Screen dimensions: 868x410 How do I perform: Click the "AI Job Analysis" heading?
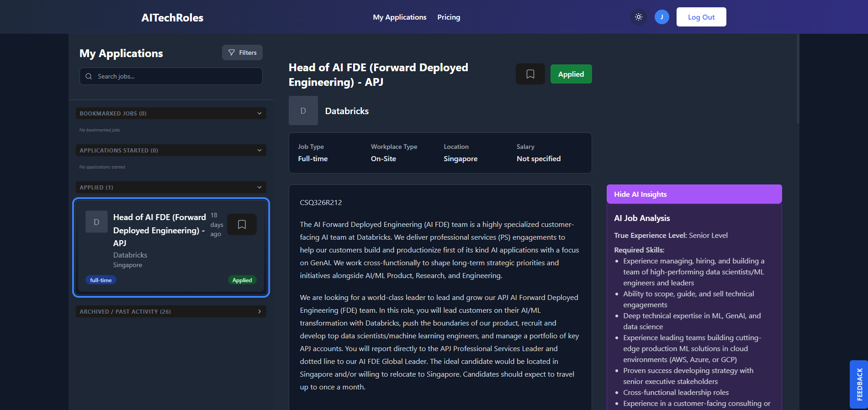[642, 218]
